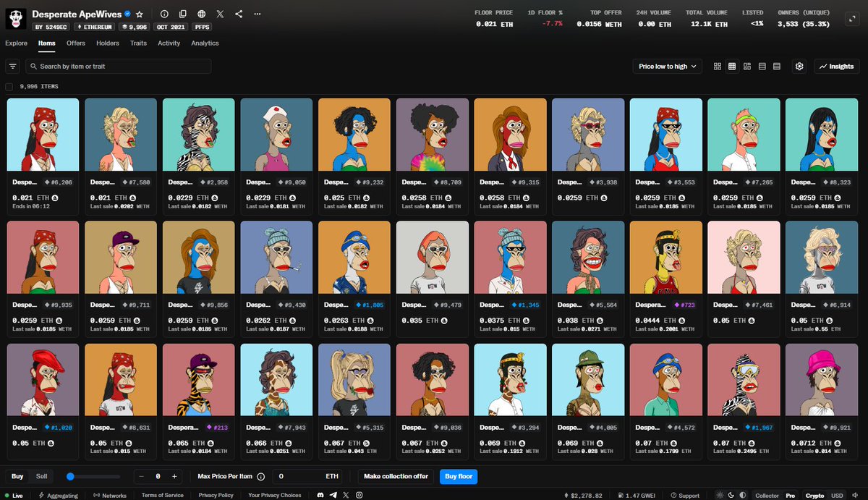Open the Privacy Policy link

click(216, 496)
